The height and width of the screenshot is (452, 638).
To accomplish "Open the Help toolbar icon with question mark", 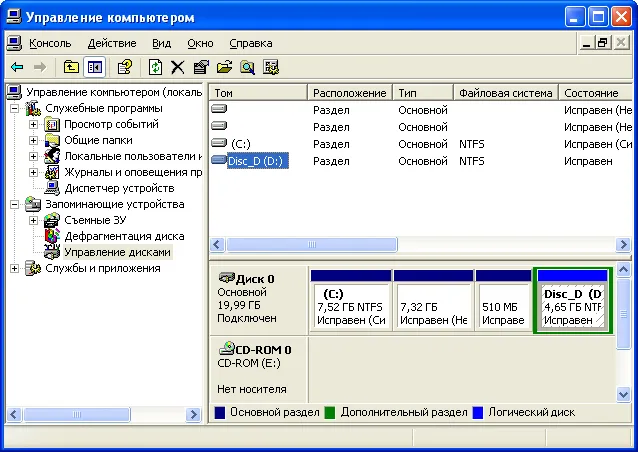I will 125,67.
